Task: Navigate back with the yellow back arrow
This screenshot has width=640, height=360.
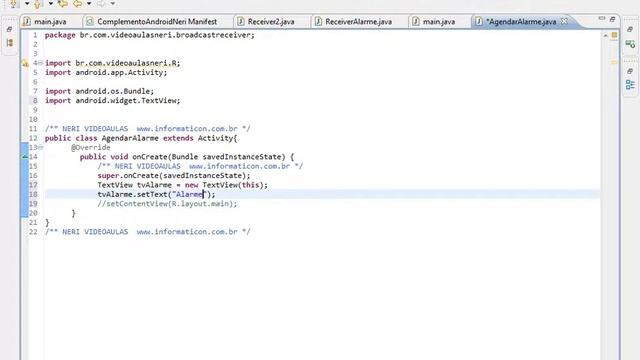Action: click(78, 4)
